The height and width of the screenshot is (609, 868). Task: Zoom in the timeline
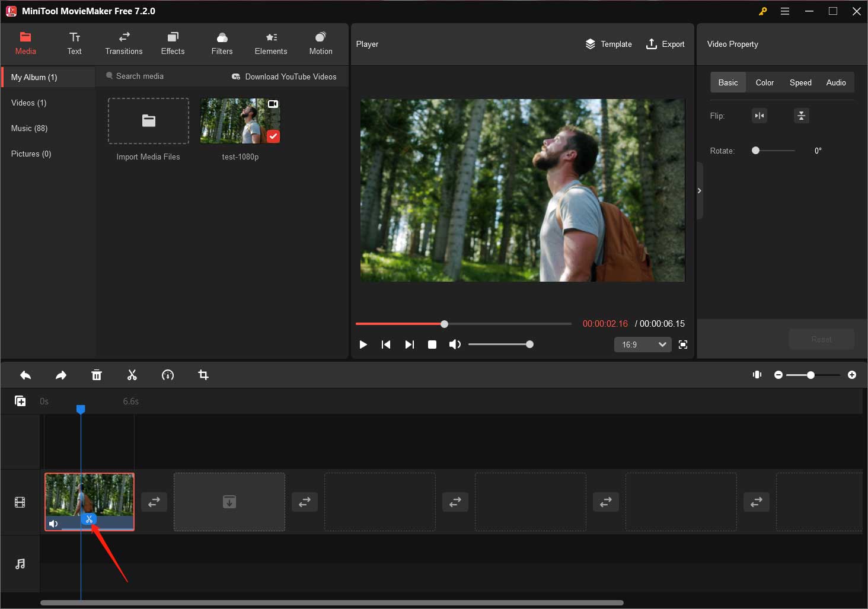pyautogui.click(x=852, y=375)
